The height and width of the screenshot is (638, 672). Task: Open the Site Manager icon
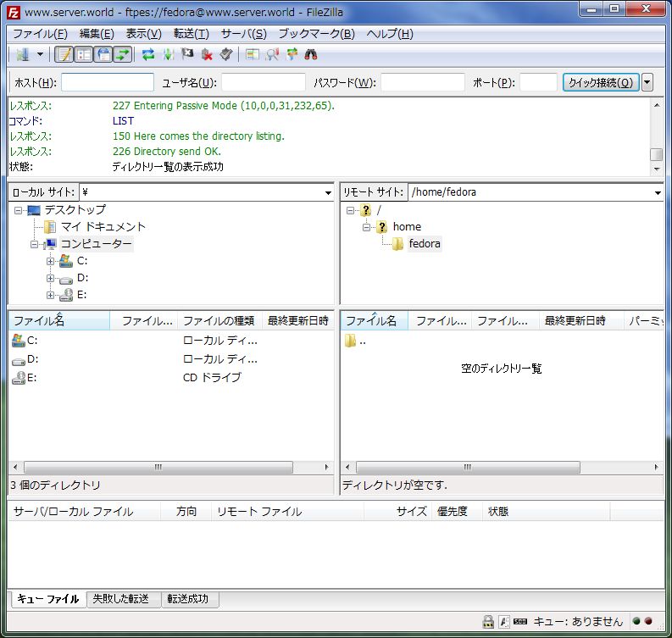click(22, 54)
